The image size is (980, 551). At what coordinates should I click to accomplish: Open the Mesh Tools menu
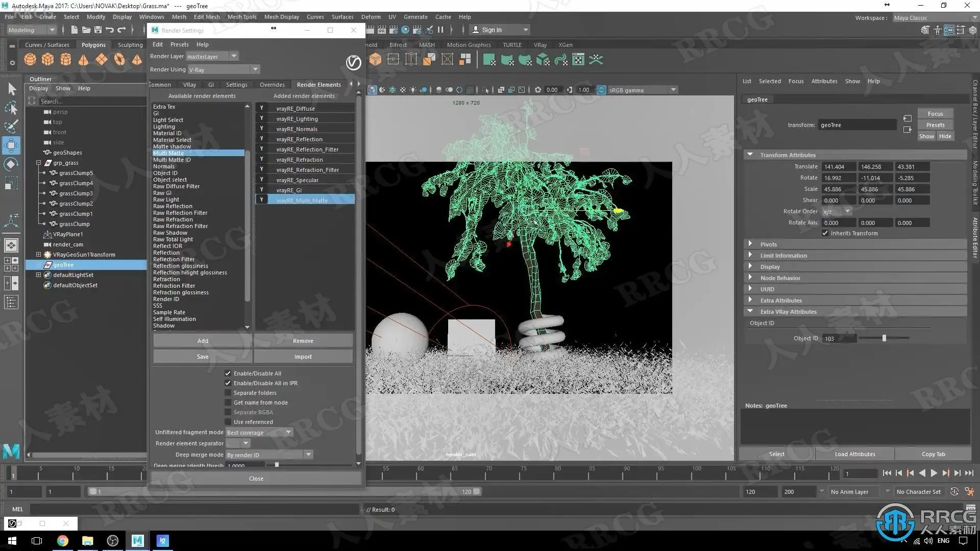[x=242, y=17]
